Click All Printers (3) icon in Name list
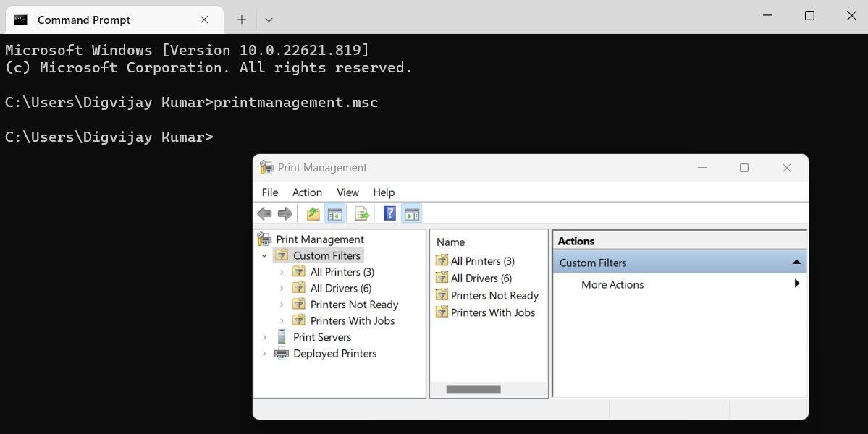This screenshot has height=434, width=868. click(442, 260)
